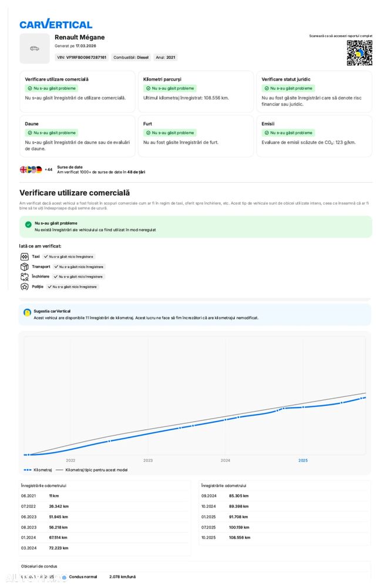This screenshot has width=390, height=588.
Task: Click the QR code for the full report
Action: pyautogui.click(x=359, y=53)
